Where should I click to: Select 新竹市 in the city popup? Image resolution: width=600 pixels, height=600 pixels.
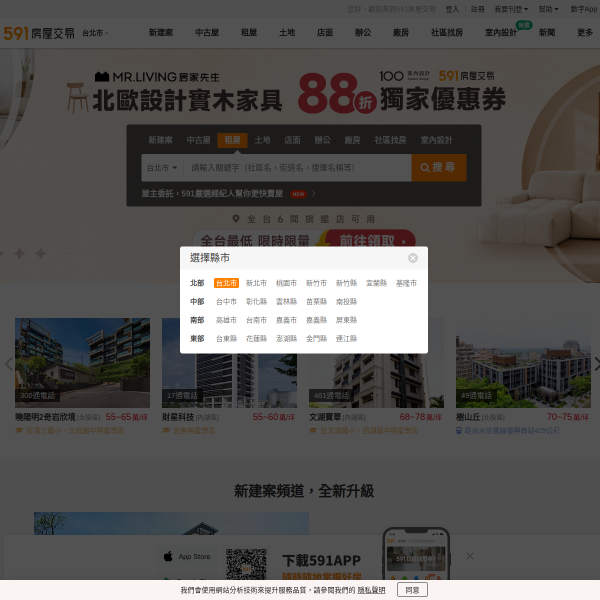pyautogui.click(x=316, y=283)
